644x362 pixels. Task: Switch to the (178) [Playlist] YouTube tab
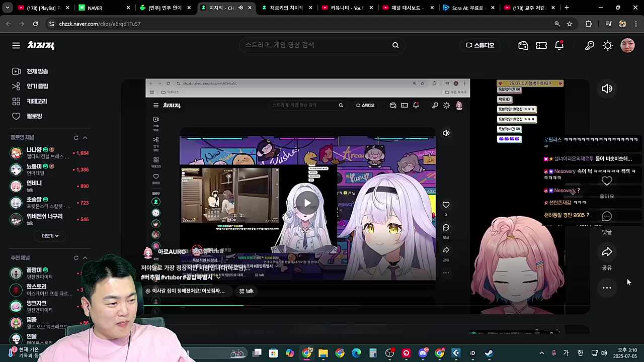click(44, 8)
